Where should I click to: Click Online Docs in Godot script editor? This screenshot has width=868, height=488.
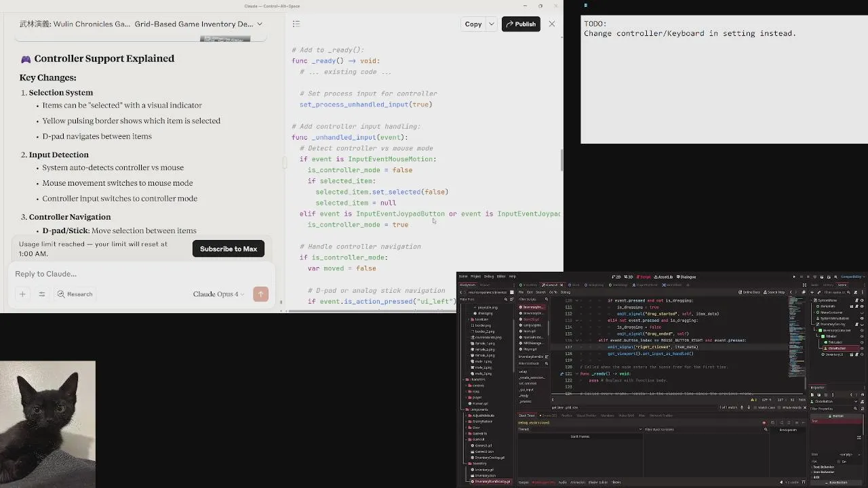tap(751, 292)
